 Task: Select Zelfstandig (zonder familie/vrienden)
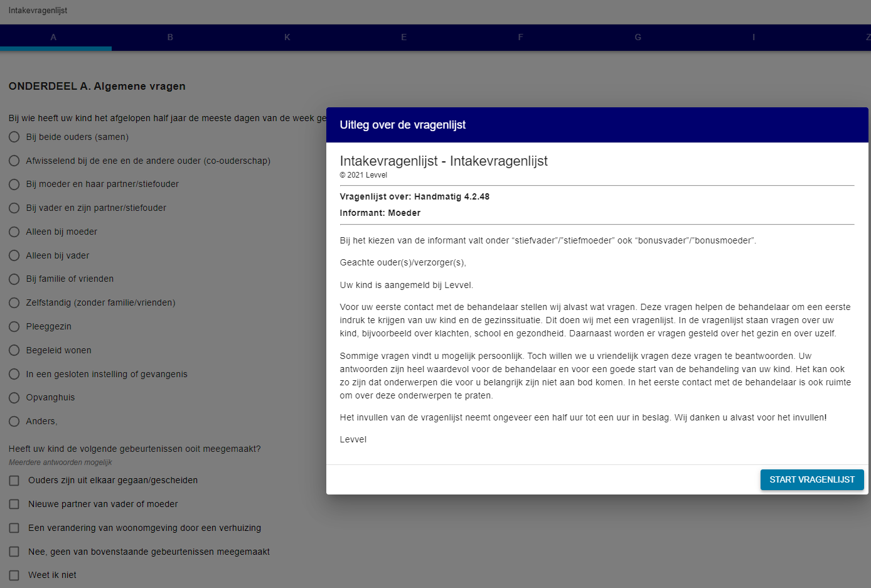(14, 302)
